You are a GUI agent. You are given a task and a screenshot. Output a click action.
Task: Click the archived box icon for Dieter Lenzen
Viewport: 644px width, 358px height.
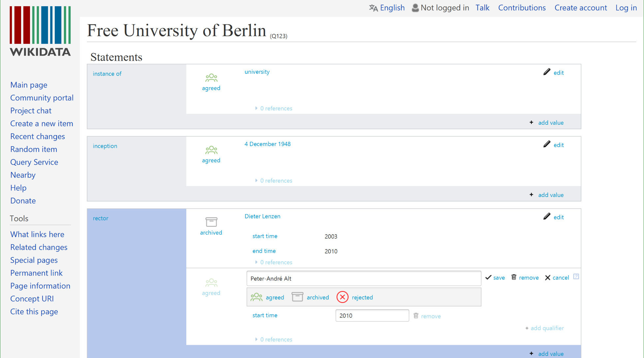(x=211, y=222)
